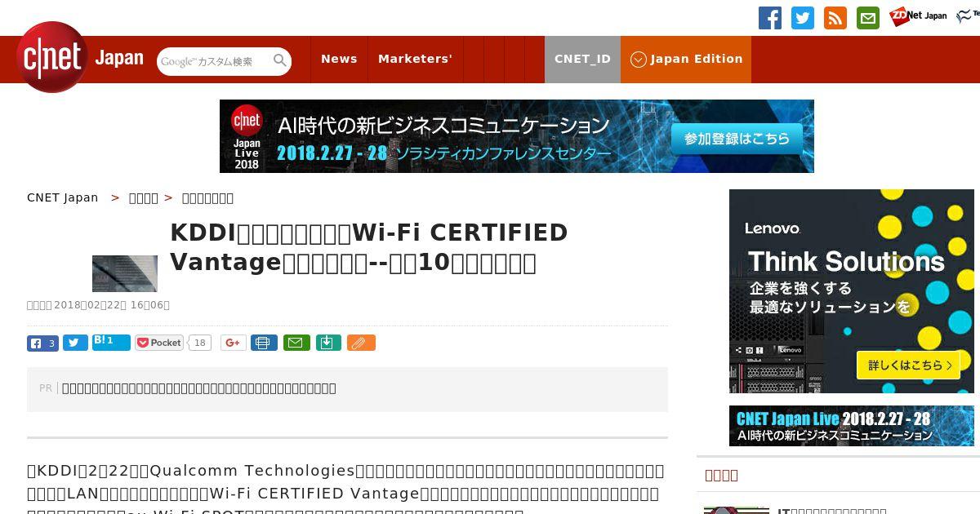Open the News menu
980x514 pixels.
[x=339, y=59]
